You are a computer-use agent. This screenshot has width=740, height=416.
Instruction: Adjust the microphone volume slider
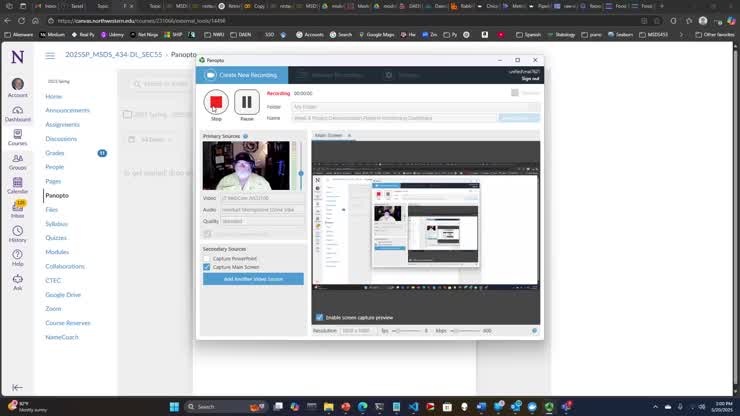301,173
